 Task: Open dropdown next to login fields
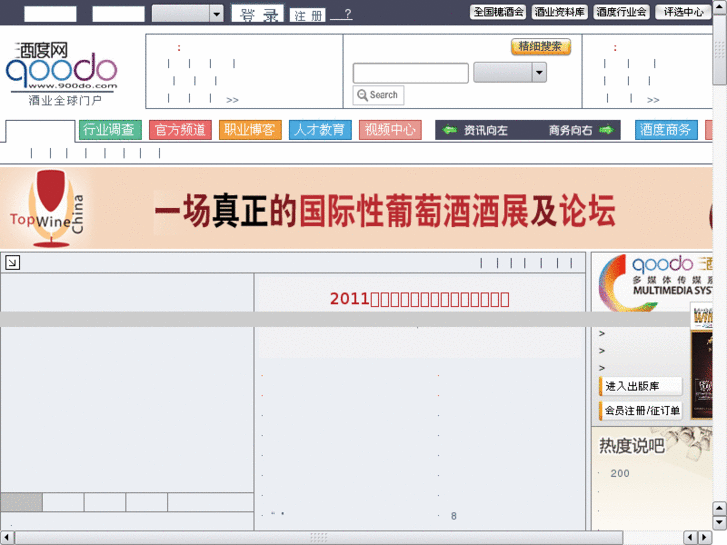click(x=187, y=14)
